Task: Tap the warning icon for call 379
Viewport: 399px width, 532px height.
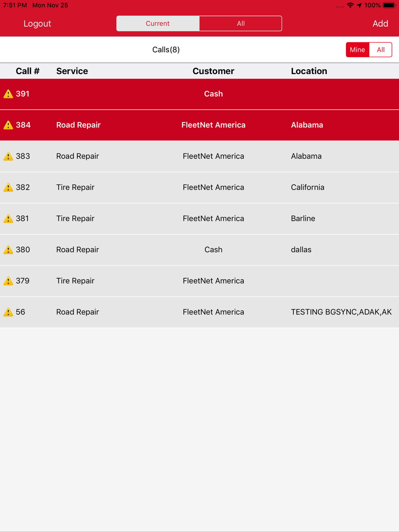Action: 8,281
